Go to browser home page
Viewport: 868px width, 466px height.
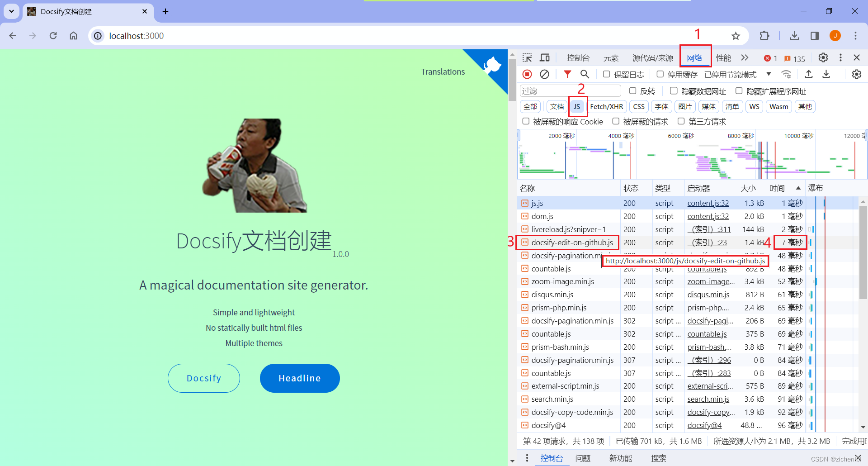pos(73,36)
